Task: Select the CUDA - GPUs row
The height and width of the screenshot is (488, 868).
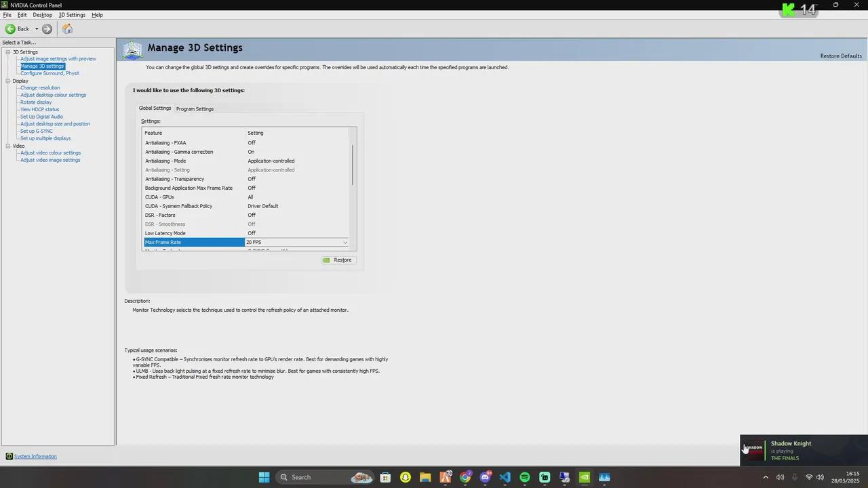Action: click(x=247, y=197)
